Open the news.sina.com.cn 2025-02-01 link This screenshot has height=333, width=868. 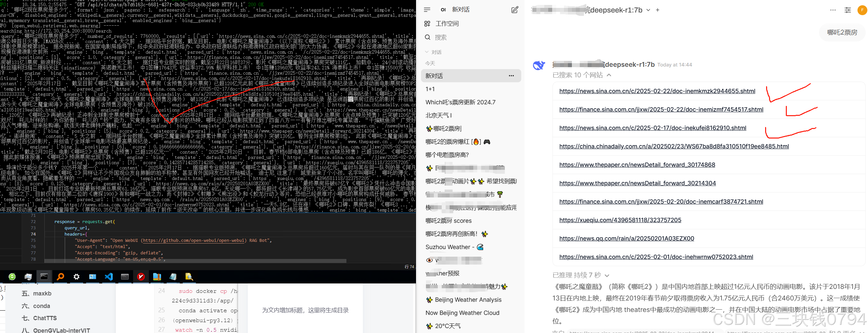tap(656, 257)
